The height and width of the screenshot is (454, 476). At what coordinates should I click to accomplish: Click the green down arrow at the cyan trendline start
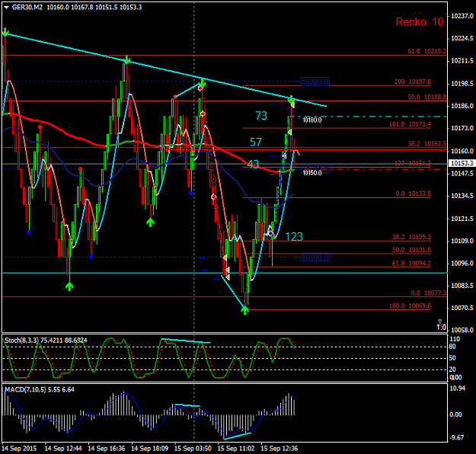(x=5, y=32)
